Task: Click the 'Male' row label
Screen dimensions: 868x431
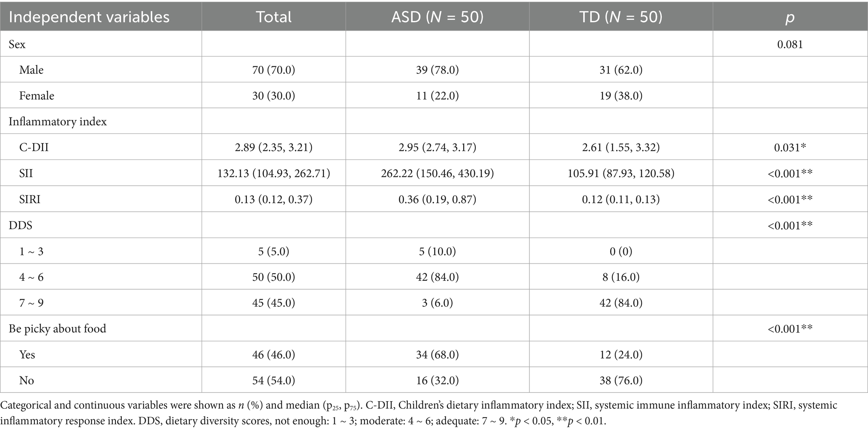Action: (31, 70)
